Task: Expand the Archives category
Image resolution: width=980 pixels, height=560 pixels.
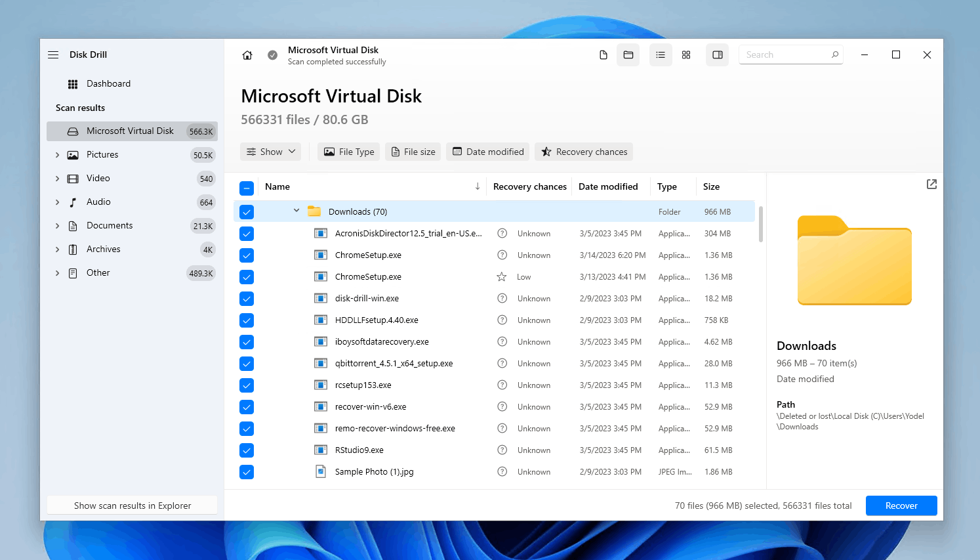Action: point(57,249)
